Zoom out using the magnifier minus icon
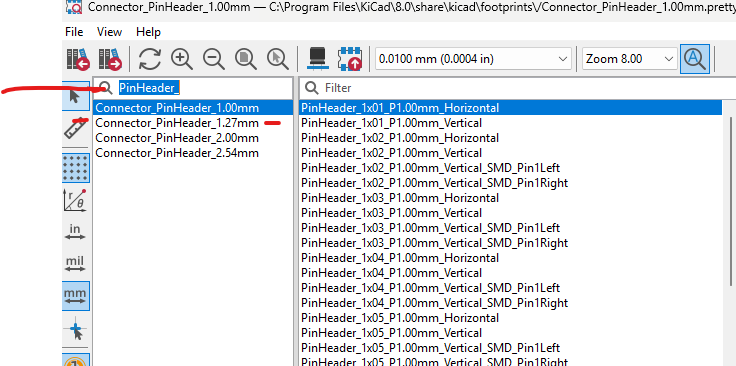The image size is (736, 366). click(x=214, y=59)
